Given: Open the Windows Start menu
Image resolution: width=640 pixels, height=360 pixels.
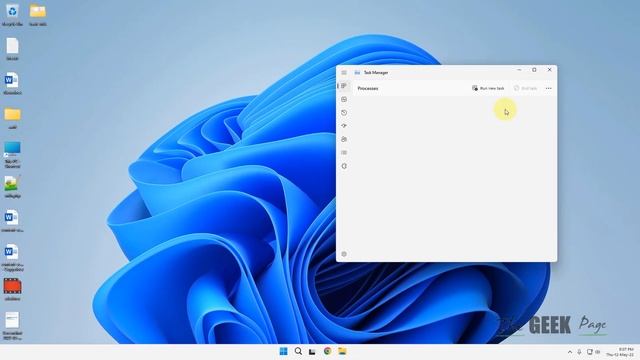Looking at the screenshot, I should (283, 351).
